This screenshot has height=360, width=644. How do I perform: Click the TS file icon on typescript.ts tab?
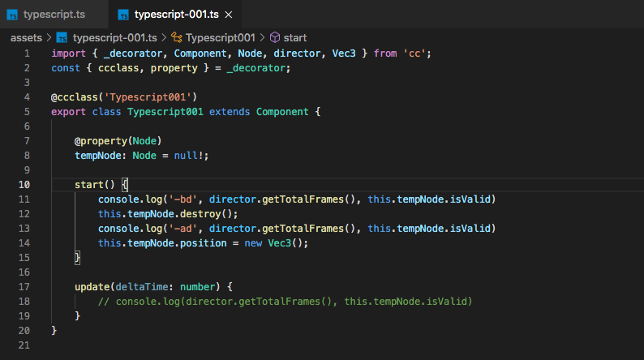[x=13, y=15]
